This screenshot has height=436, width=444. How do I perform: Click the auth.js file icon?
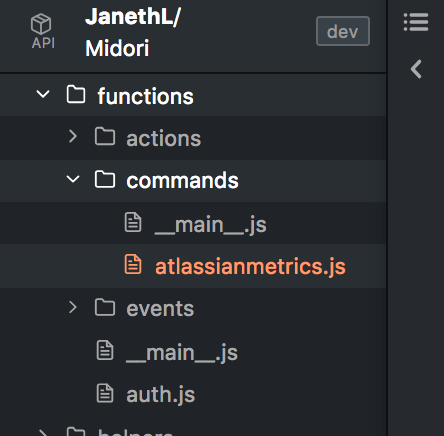(x=105, y=393)
